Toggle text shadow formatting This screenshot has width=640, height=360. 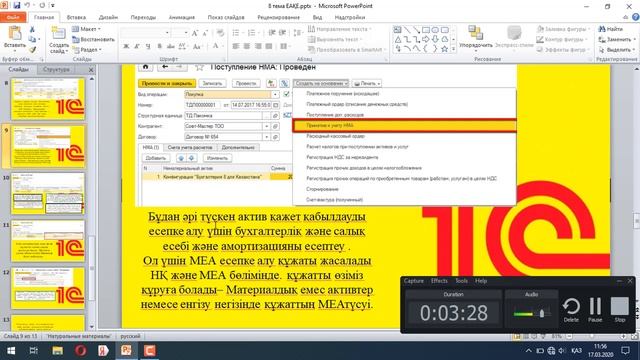[x=160, y=46]
